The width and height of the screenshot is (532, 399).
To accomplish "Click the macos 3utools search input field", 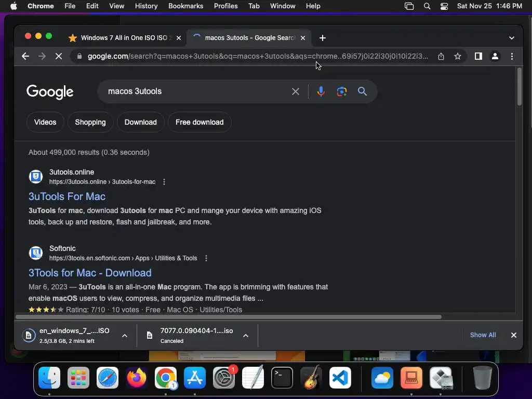I will pos(197,91).
